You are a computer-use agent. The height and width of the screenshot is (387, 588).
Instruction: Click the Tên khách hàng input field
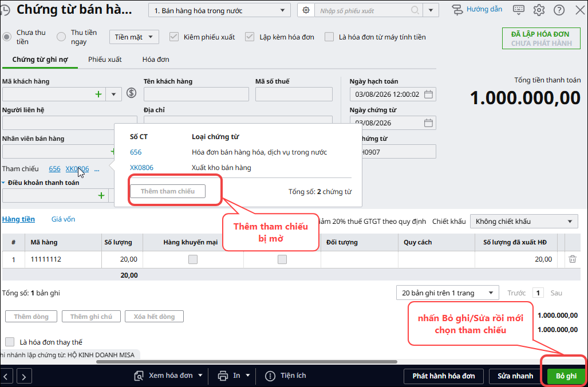(196, 94)
